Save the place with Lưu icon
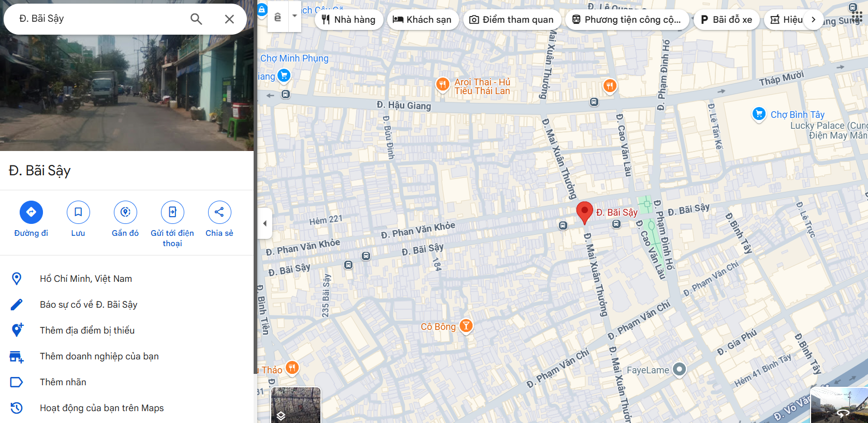The width and height of the screenshot is (868, 423). pyautogui.click(x=78, y=212)
